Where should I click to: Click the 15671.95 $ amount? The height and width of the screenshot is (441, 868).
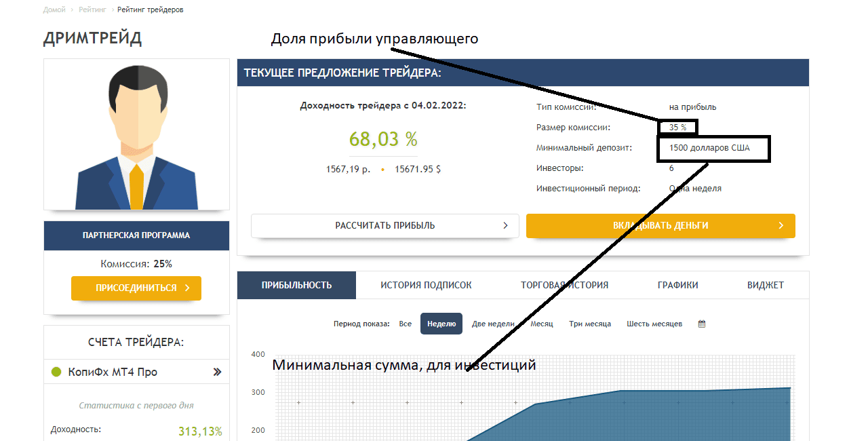click(x=418, y=170)
